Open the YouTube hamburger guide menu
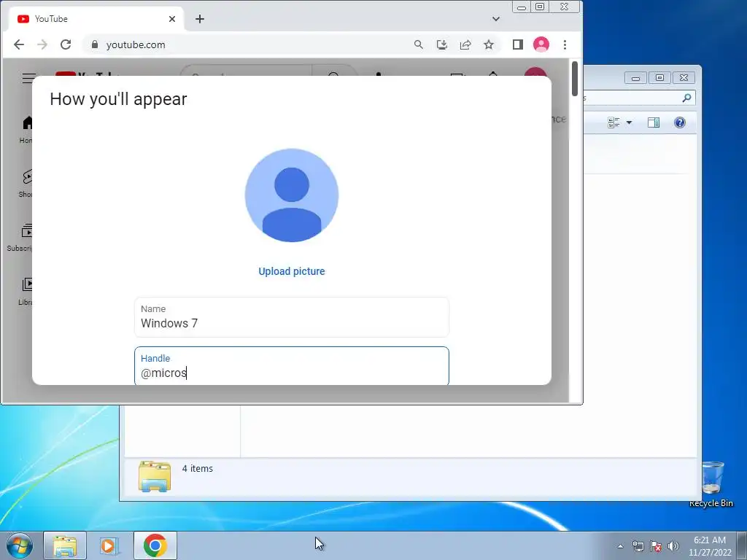 pos(28,77)
